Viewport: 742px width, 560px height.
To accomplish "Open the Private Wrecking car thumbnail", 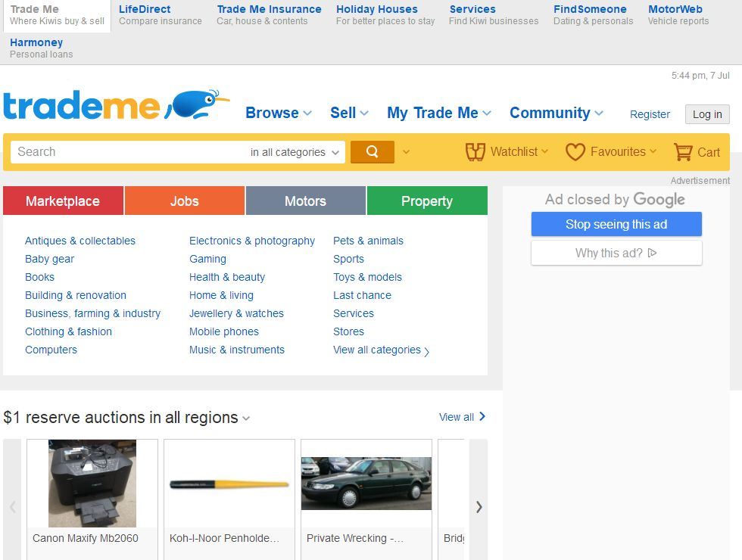I will (366, 484).
